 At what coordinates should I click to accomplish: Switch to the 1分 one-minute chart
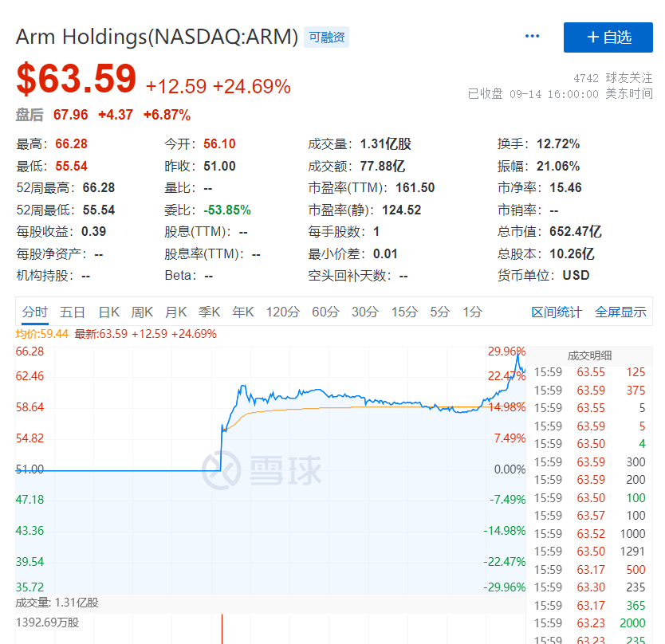[471, 312]
